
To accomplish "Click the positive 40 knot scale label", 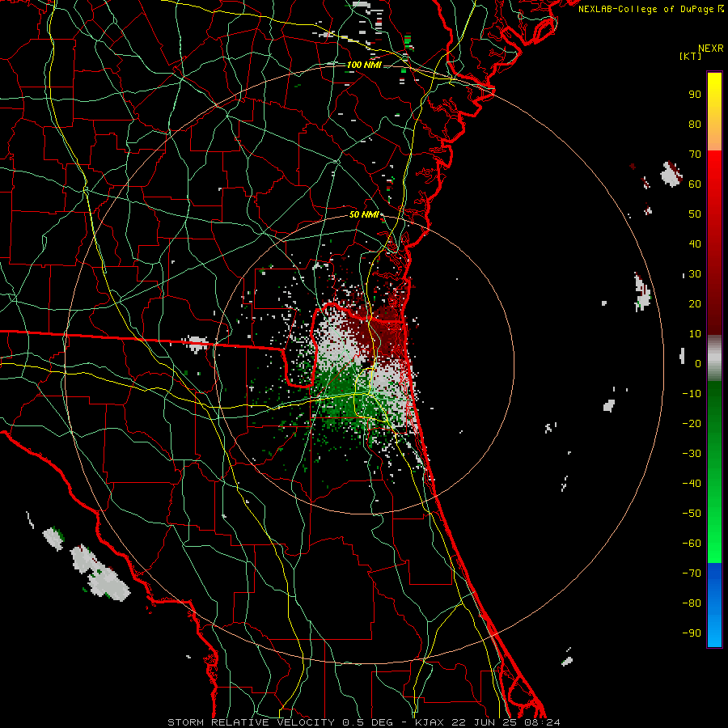I will coord(695,244).
